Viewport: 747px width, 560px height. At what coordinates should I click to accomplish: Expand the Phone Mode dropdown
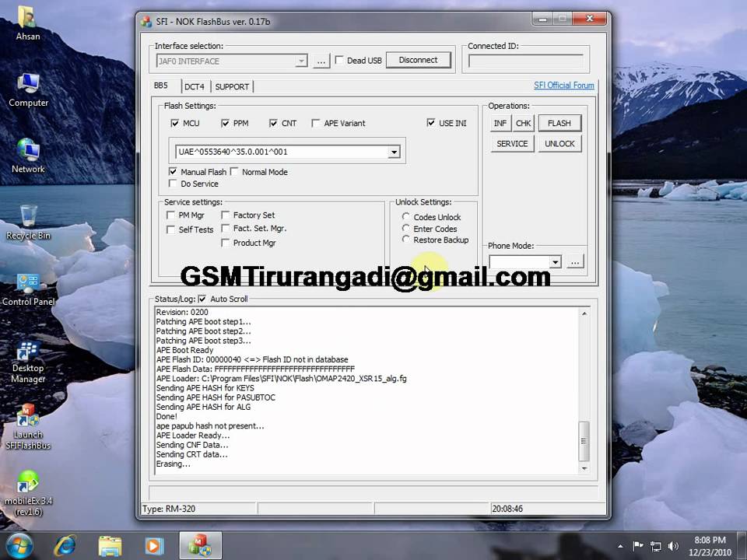click(x=555, y=262)
